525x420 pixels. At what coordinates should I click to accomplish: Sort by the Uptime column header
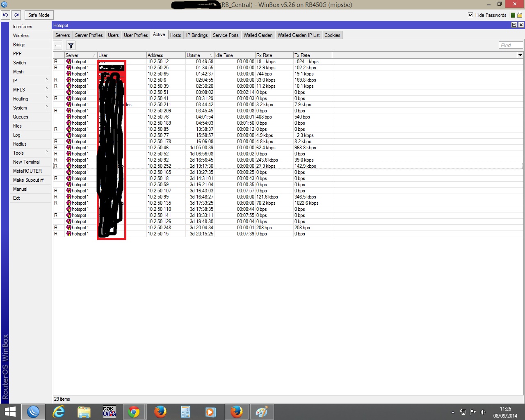pyautogui.click(x=200, y=55)
